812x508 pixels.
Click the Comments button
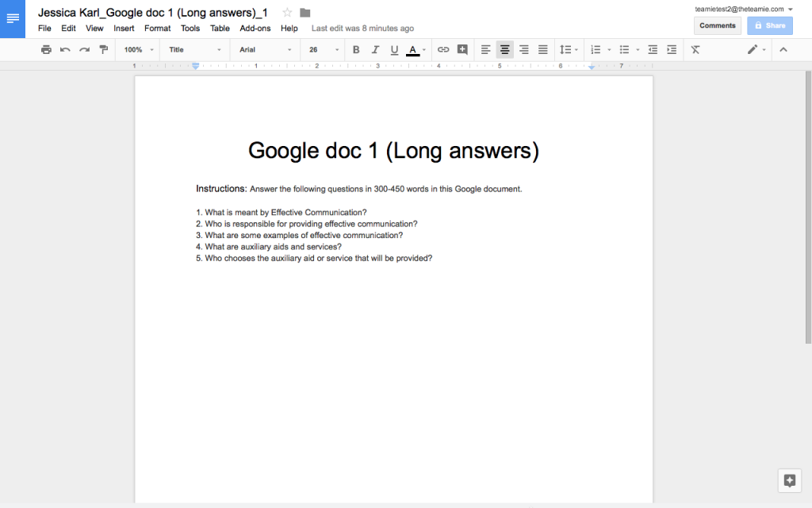[x=717, y=25]
